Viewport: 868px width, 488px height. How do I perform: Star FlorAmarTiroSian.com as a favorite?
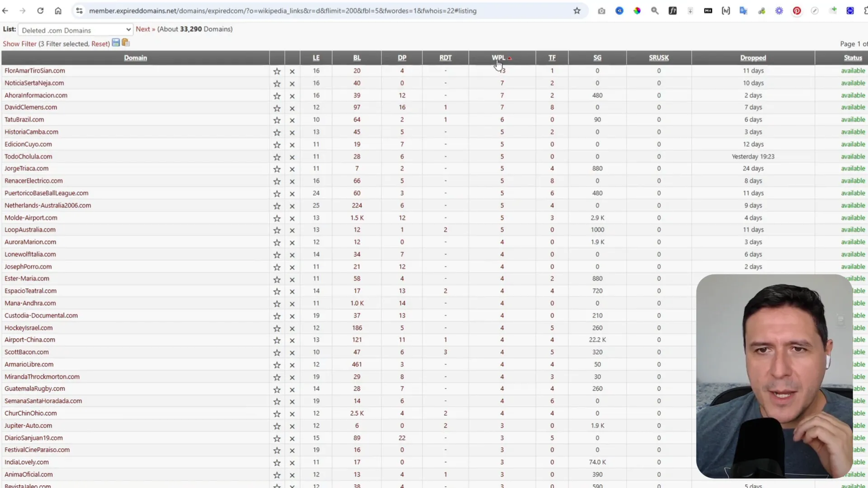(x=277, y=70)
